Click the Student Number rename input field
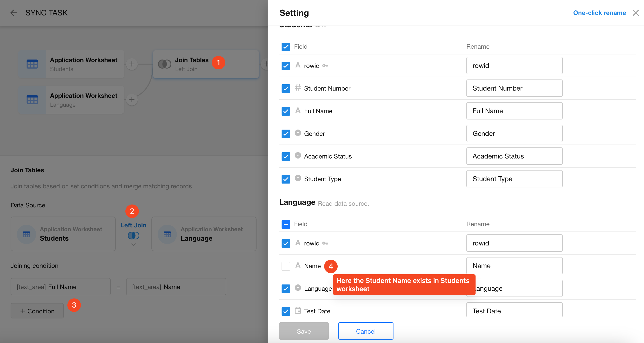The height and width of the screenshot is (343, 644). [x=514, y=88]
